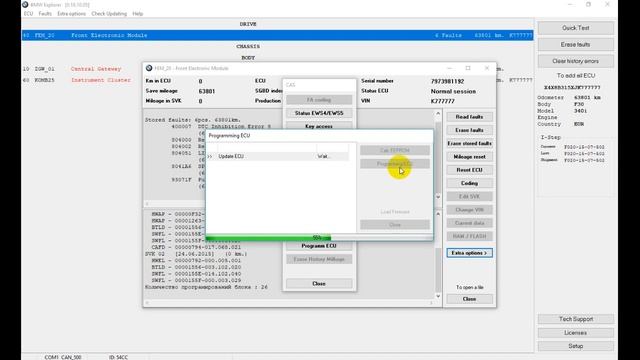Click the BMW Explorer app icon in the title bar
640x360 pixels.
pos(25,5)
